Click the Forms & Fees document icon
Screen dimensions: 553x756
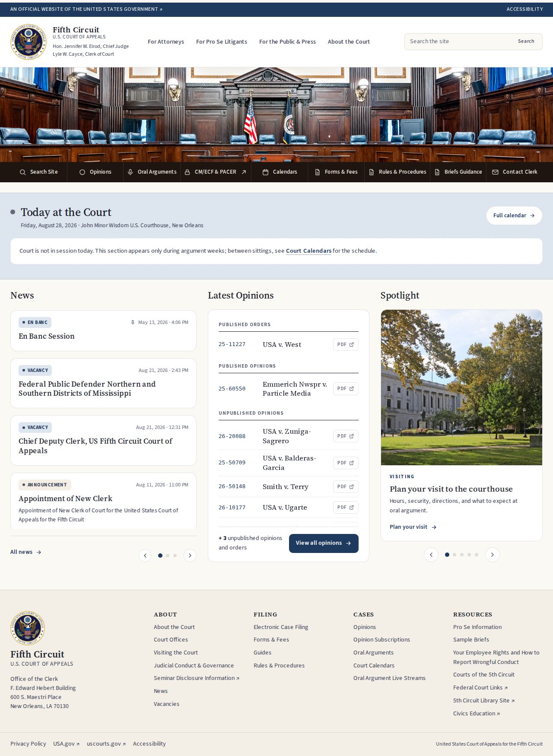point(317,172)
